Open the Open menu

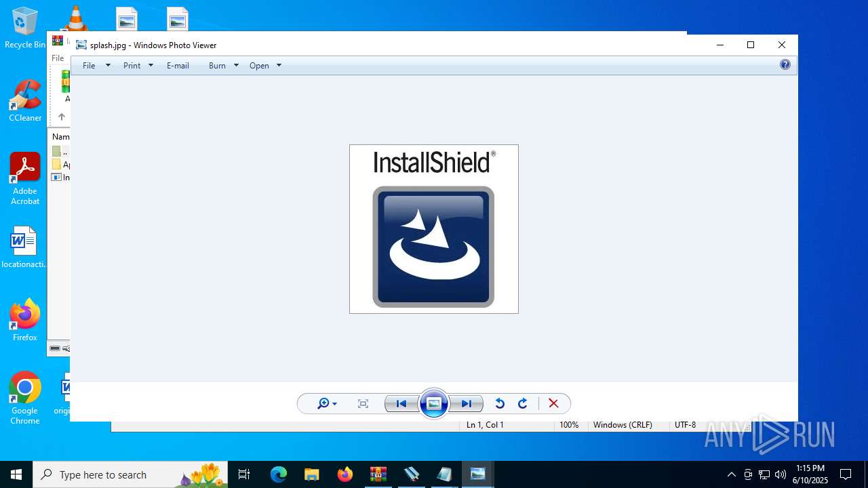click(259, 66)
